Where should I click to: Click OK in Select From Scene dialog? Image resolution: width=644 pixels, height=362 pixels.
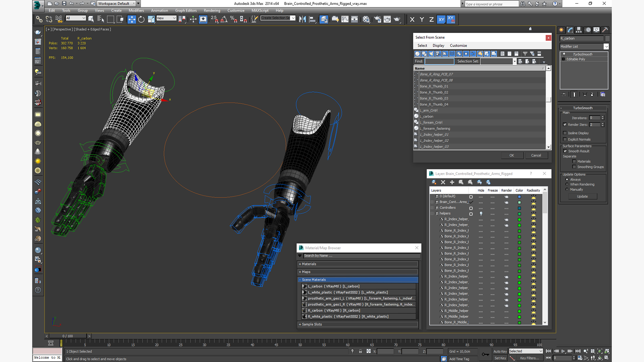[x=512, y=156]
